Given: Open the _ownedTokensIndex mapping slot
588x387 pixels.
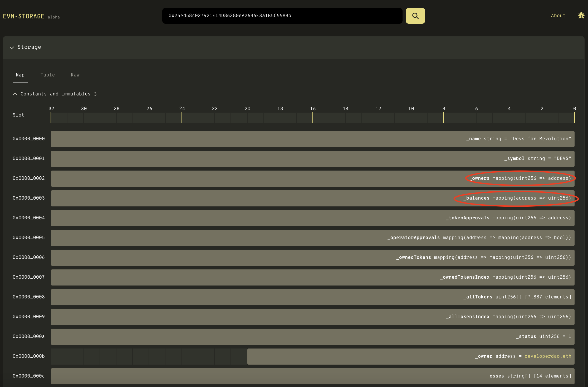Looking at the screenshot, I should click(312, 277).
